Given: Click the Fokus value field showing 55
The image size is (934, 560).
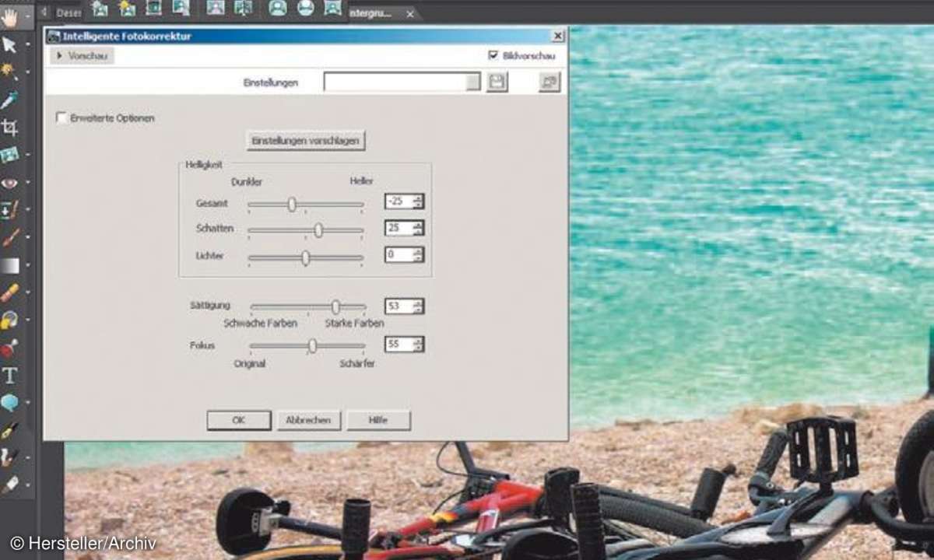Looking at the screenshot, I should 399,344.
